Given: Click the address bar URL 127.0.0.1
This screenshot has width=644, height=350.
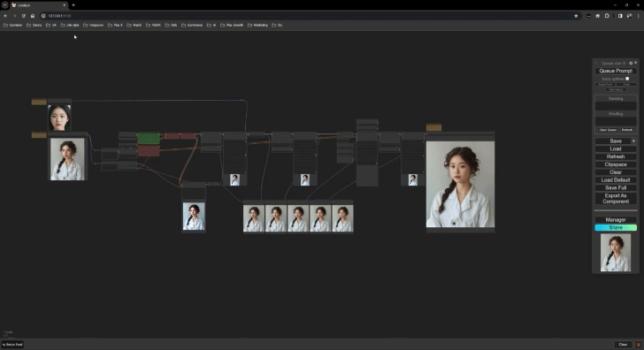Looking at the screenshot, I should (x=59, y=16).
